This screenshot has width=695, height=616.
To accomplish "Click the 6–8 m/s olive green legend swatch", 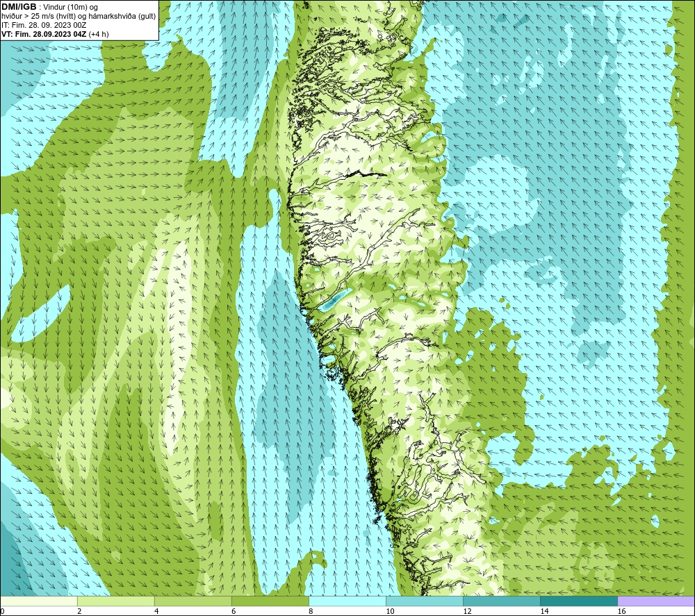I will tap(270, 601).
